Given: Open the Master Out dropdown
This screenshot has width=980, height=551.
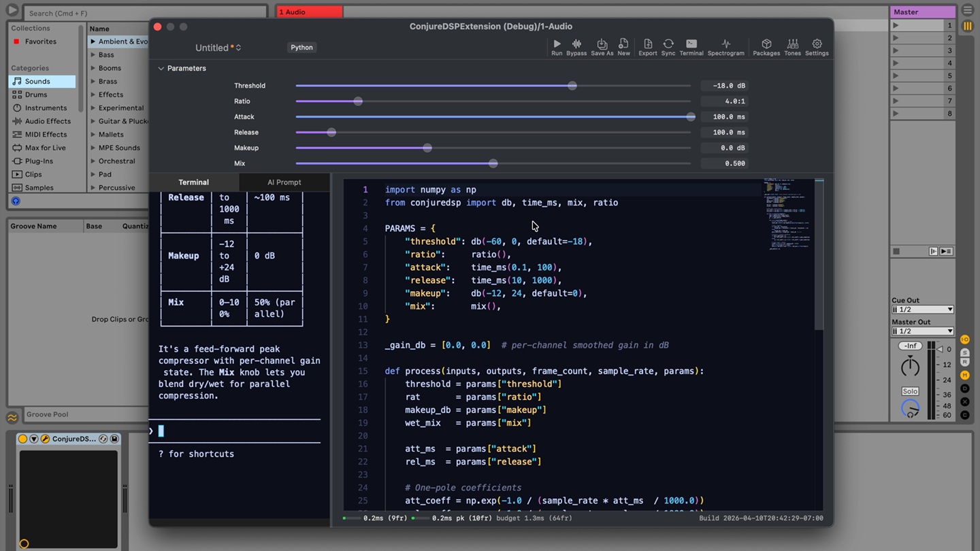Looking at the screenshot, I should click(x=922, y=331).
